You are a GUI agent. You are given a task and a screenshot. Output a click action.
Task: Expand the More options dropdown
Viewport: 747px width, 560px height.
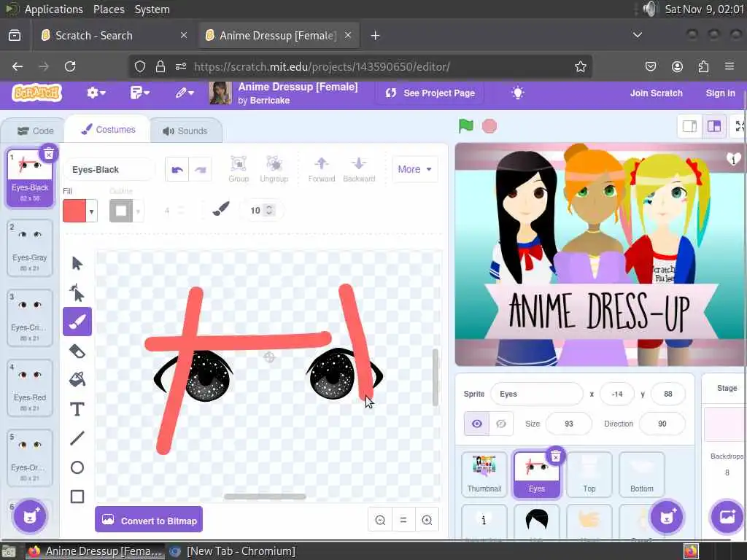[x=414, y=169]
